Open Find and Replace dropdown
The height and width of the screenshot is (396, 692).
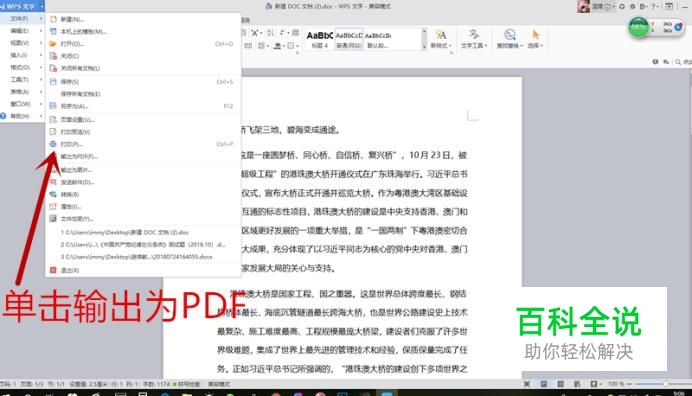[x=510, y=39]
